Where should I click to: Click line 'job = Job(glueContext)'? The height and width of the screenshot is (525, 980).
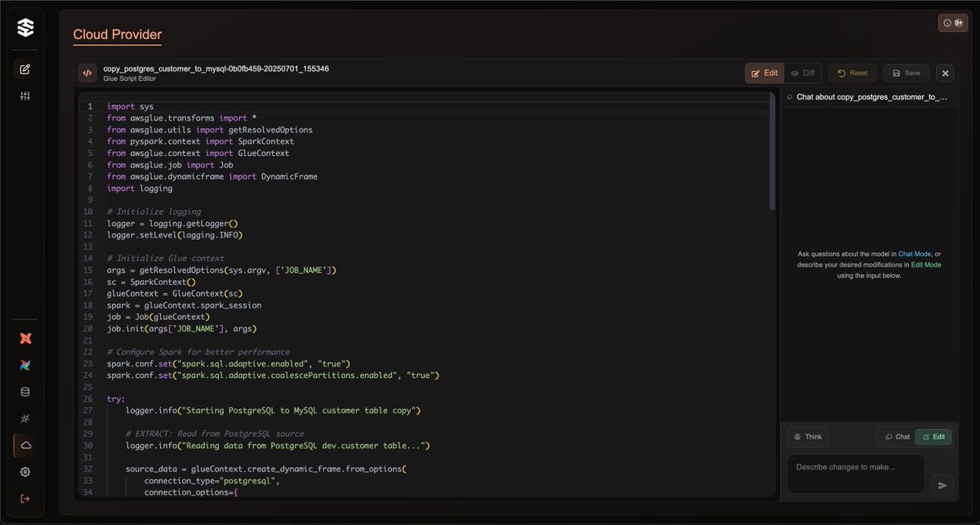point(158,317)
